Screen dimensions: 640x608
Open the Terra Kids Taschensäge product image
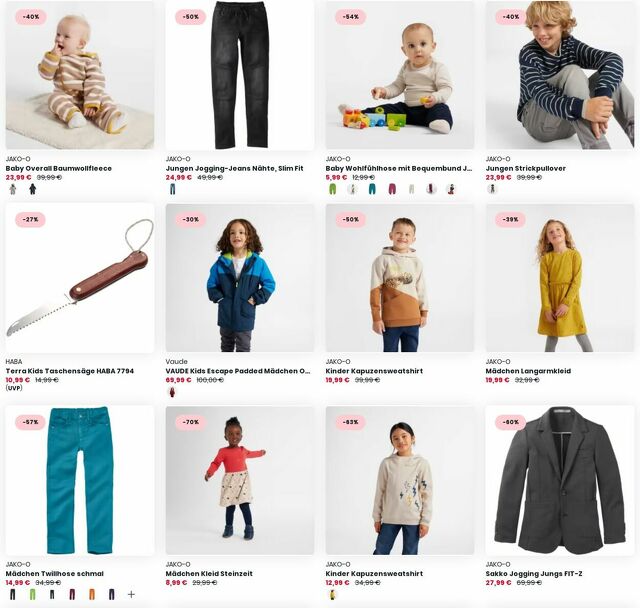click(x=80, y=278)
